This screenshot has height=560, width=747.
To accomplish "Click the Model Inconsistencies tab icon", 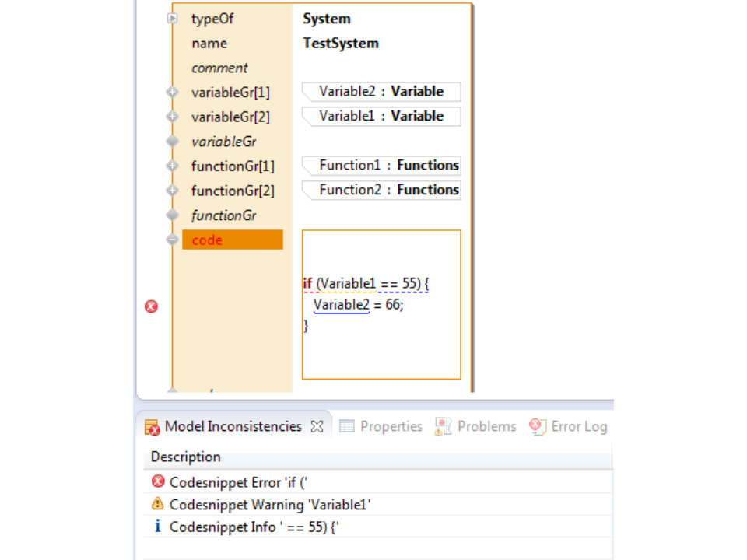I will (152, 427).
